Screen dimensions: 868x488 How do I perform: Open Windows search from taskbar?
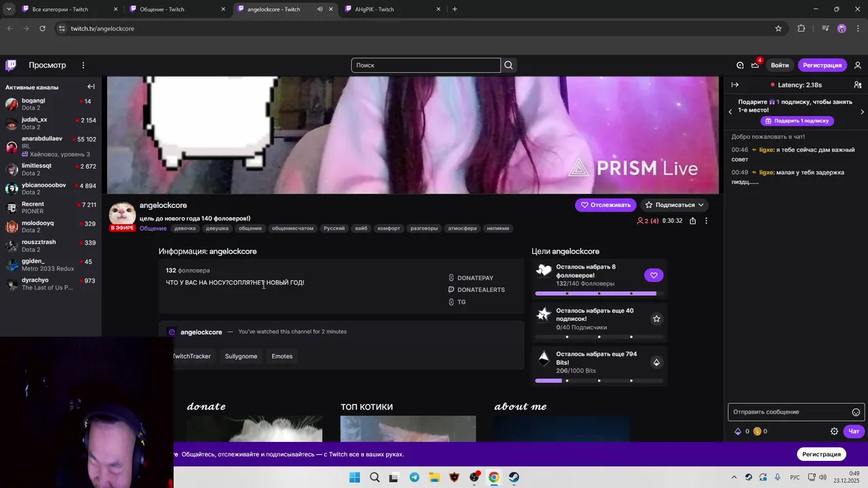point(374,477)
